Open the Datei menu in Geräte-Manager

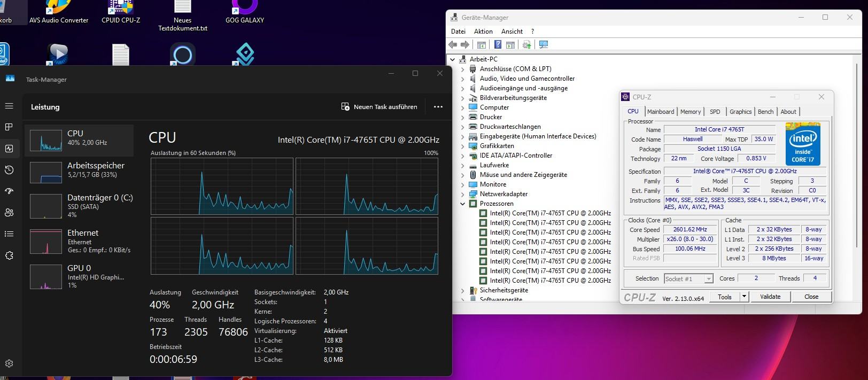458,32
